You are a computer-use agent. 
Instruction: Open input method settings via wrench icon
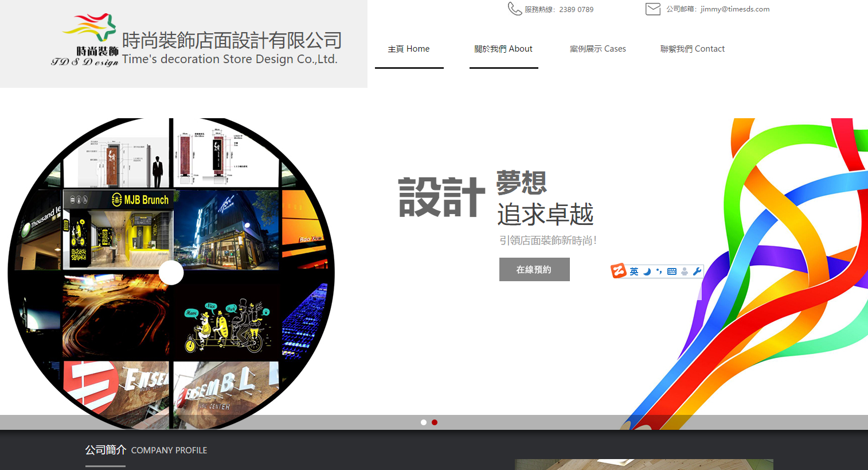(x=697, y=271)
